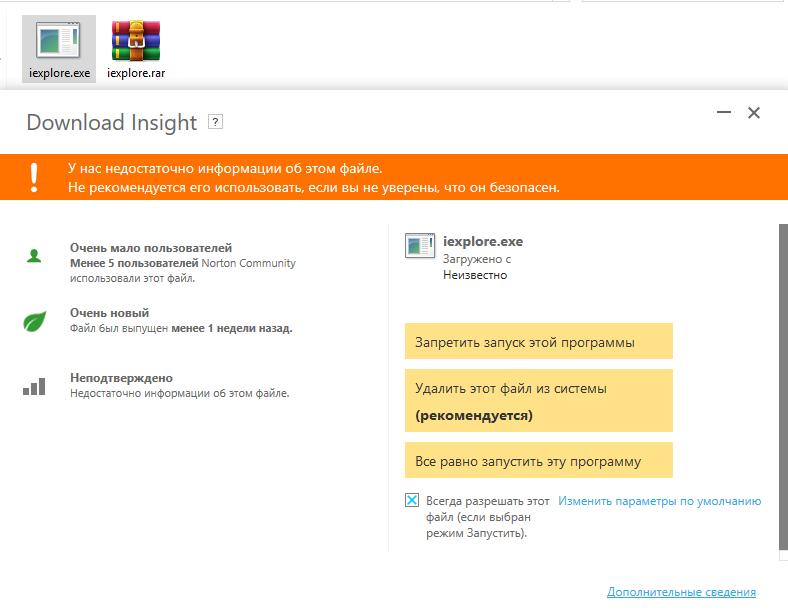Close the Download Insight dialog
This screenshot has height=616, width=788.
pos(754,113)
